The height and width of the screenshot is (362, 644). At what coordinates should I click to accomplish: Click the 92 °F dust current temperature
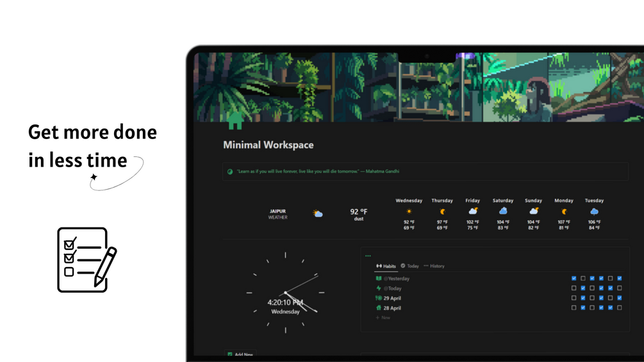click(359, 214)
